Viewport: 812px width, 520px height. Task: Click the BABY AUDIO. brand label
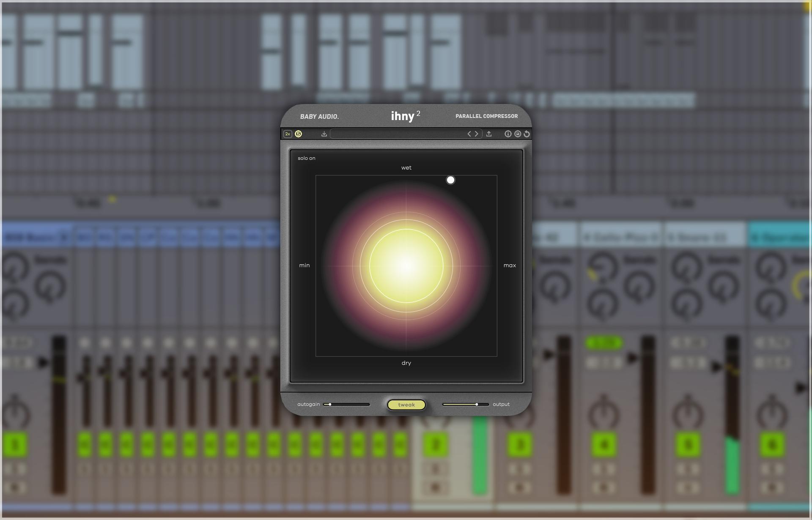[319, 117]
